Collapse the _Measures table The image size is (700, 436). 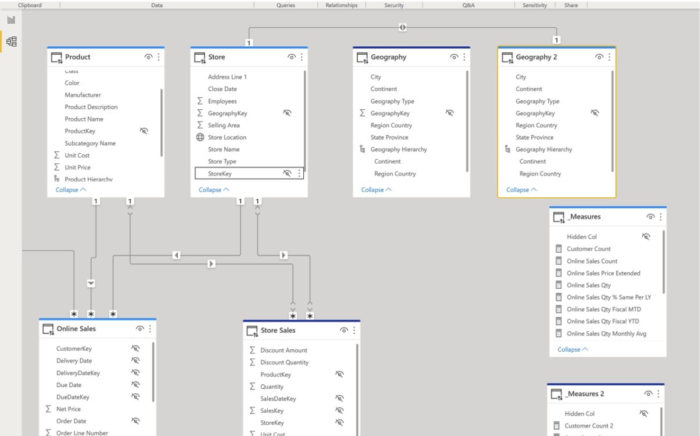point(573,349)
